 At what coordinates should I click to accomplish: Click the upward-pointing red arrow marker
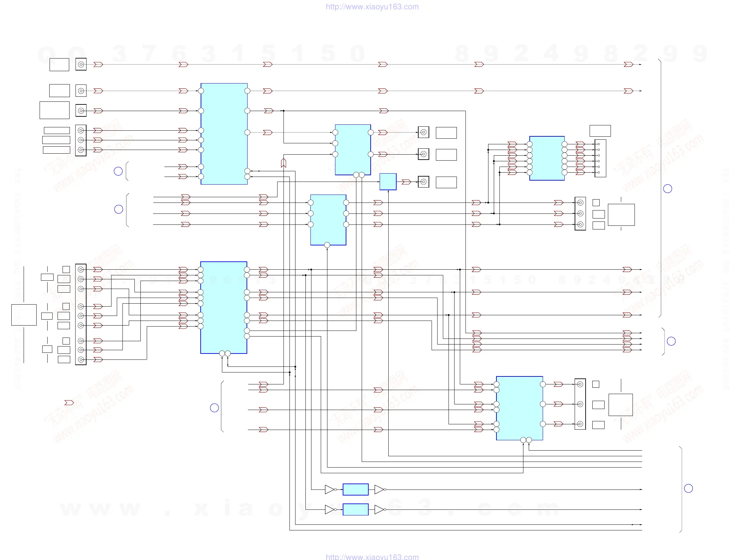click(x=283, y=163)
